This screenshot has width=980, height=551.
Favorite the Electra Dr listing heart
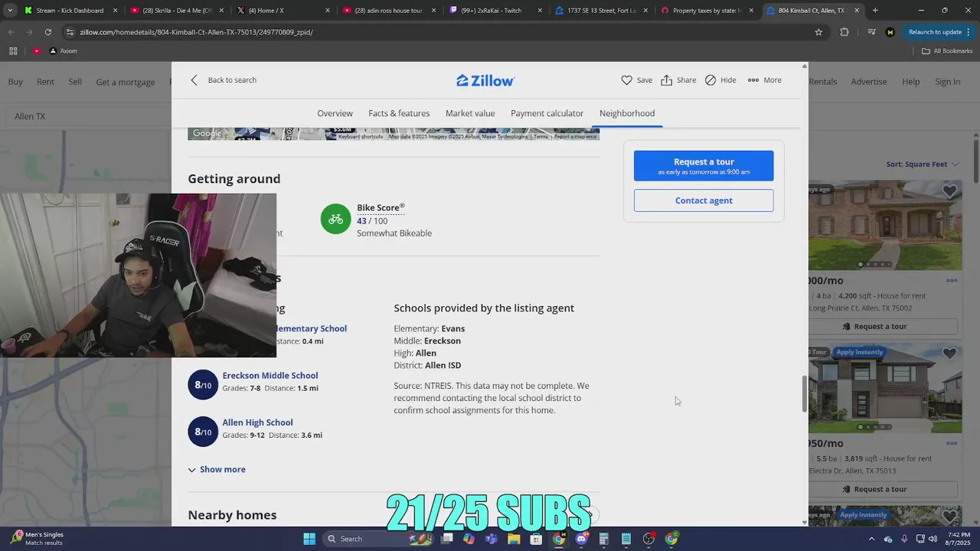[x=949, y=354]
